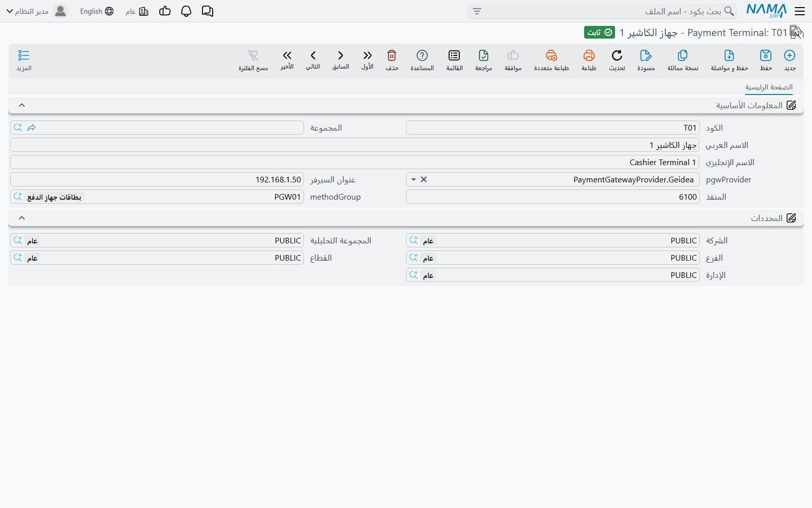Image resolution: width=812 pixels, height=508 pixels.
Task: Jump to last record (الأخير)
Action: pos(287,60)
